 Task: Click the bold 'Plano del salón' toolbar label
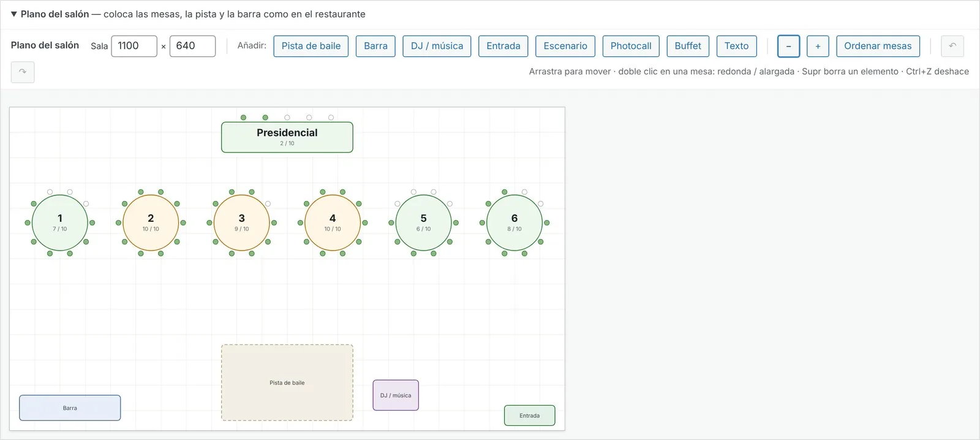click(x=45, y=45)
